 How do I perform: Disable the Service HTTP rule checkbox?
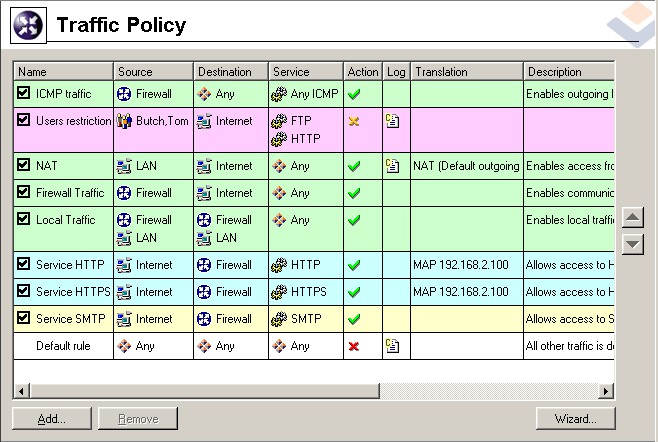[x=24, y=264]
